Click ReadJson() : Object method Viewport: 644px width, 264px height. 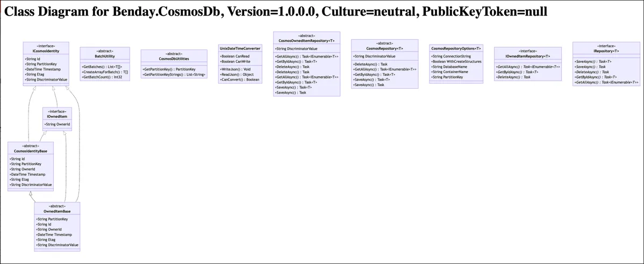[237, 75]
